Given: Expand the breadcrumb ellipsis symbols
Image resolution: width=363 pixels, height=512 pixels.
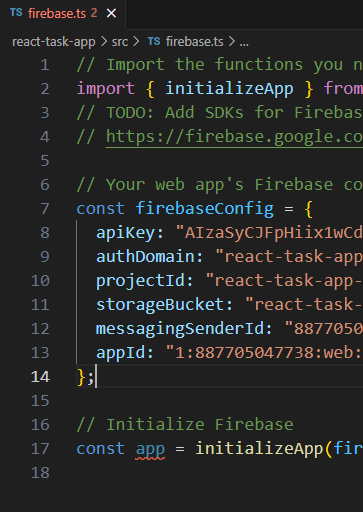Looking at the screenshot, I should click(244, 43).
